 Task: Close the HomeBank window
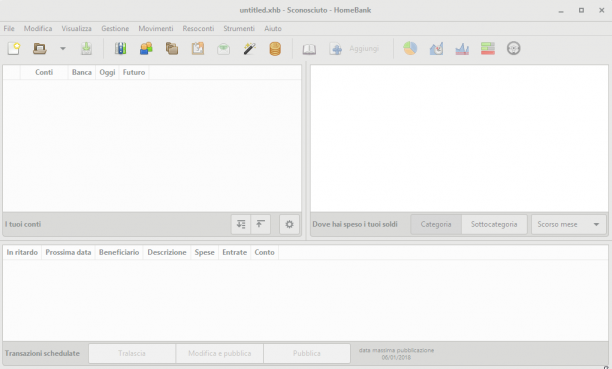pos(601,11)
